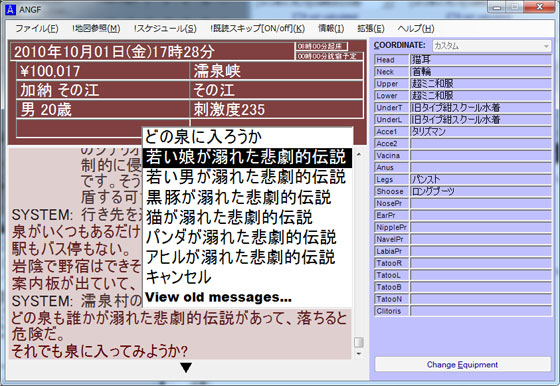Open the COORDINATE dropdown

click(x=491, y=46)
